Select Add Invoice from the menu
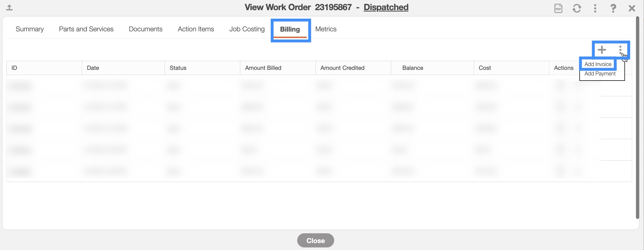This screenshot has width=644, height=250. (598, 64)
